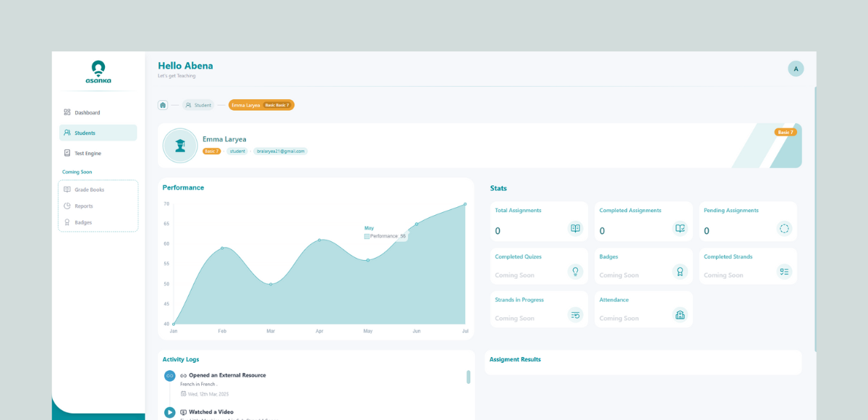Open Test Engine from the sidebar

coord(88,153)
